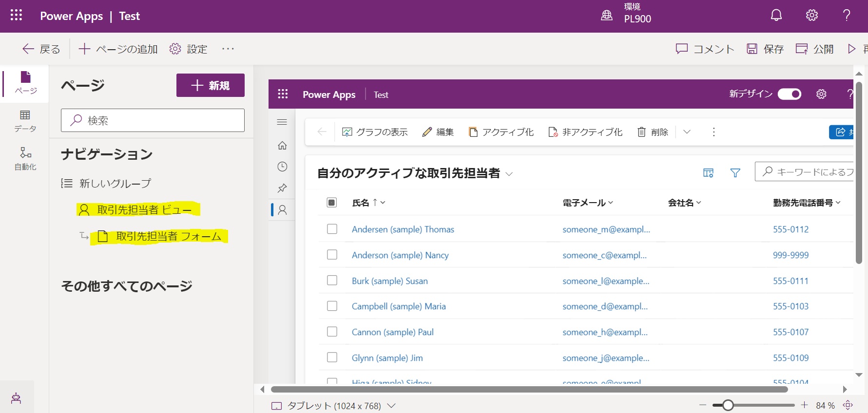This screenshot has width=868, height=413.
Task: Switch to the データ tab in the left rail
Action: click(x=25, y=121)
